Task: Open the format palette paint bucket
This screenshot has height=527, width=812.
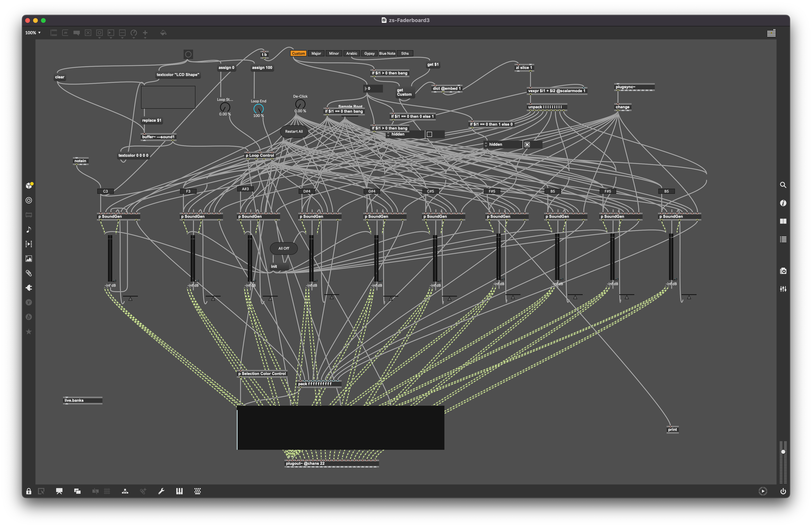Action: tap(163, 33)
